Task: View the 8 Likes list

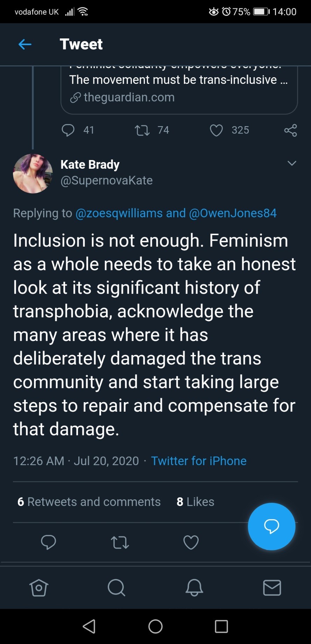Action: pyautogui.click(x=196, y=502)
